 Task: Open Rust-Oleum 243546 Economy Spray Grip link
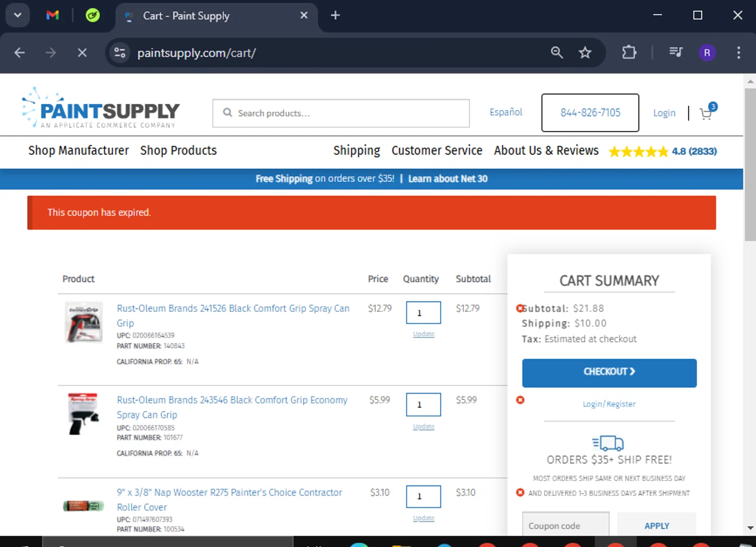pos(232,407)
